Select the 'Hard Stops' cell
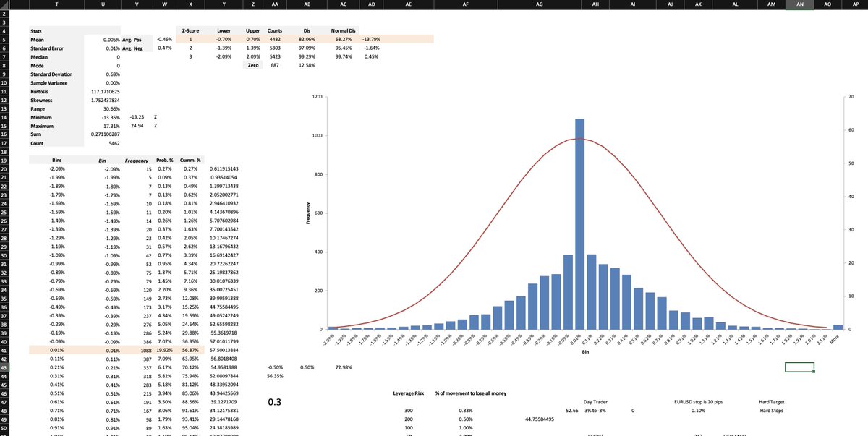 tap(771, 411)
